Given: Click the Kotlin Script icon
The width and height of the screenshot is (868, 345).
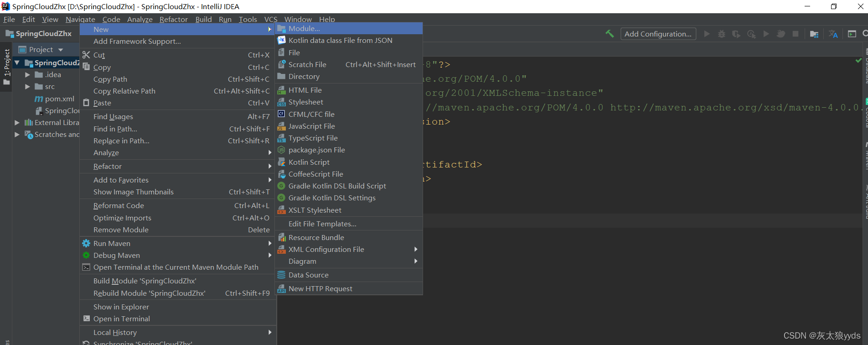Looking at the screenshot, I should 282,162.
